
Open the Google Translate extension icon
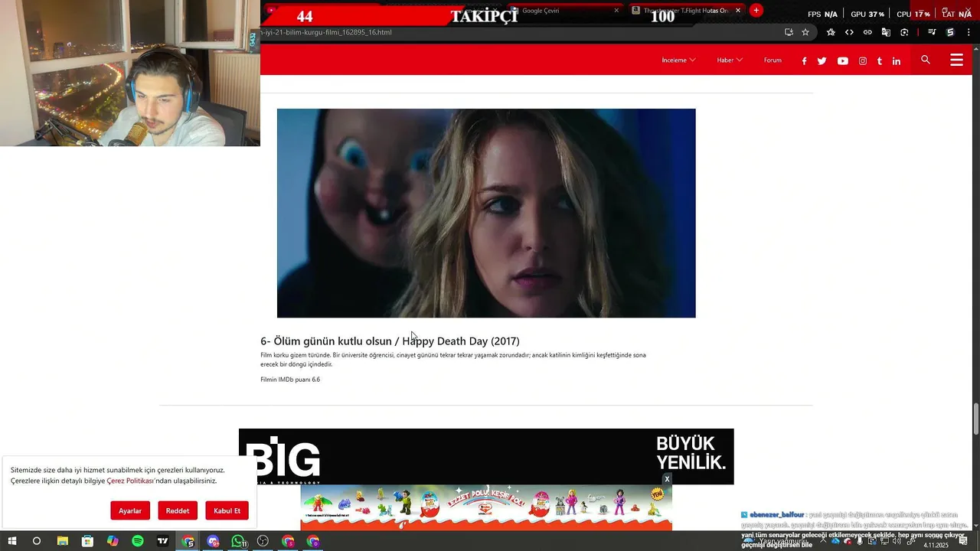point(886,32)
